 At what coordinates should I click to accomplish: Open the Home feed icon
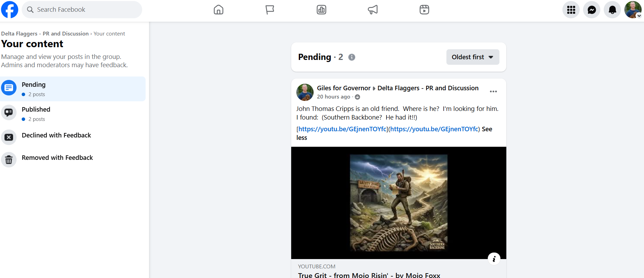[x=219, y=10]
